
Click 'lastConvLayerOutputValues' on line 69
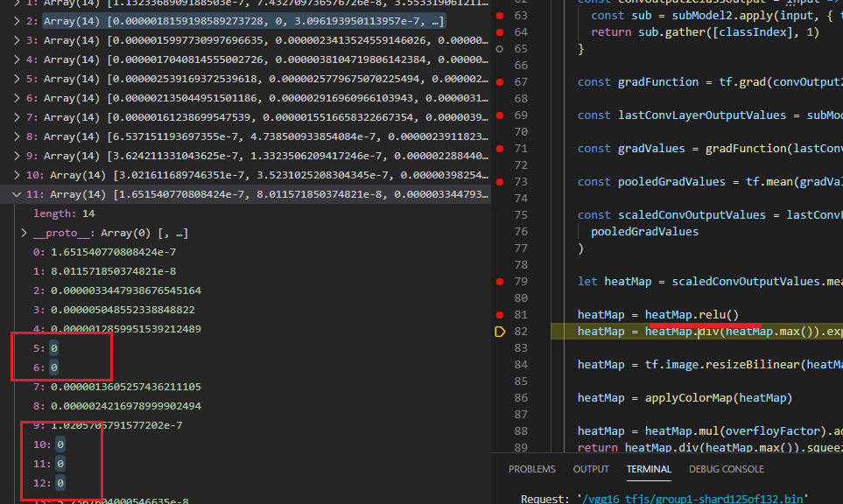pos(701,115)
